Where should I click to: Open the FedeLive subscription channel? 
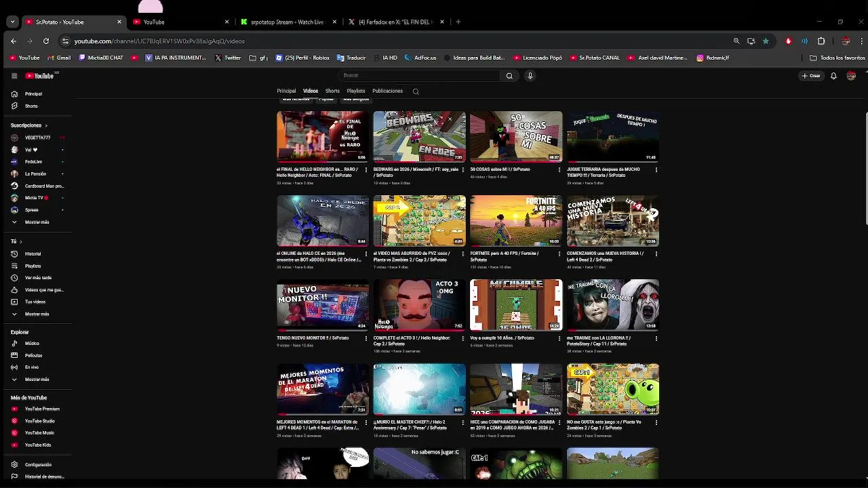tap(33, 162)
